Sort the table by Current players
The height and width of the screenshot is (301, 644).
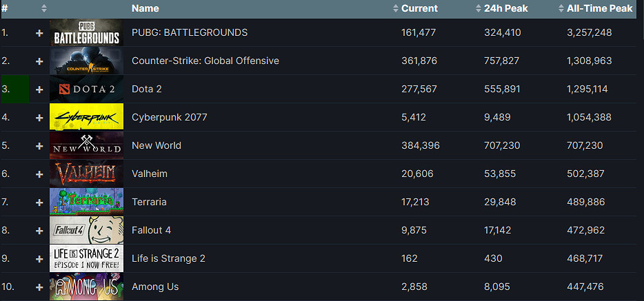[x=419, y=9]
